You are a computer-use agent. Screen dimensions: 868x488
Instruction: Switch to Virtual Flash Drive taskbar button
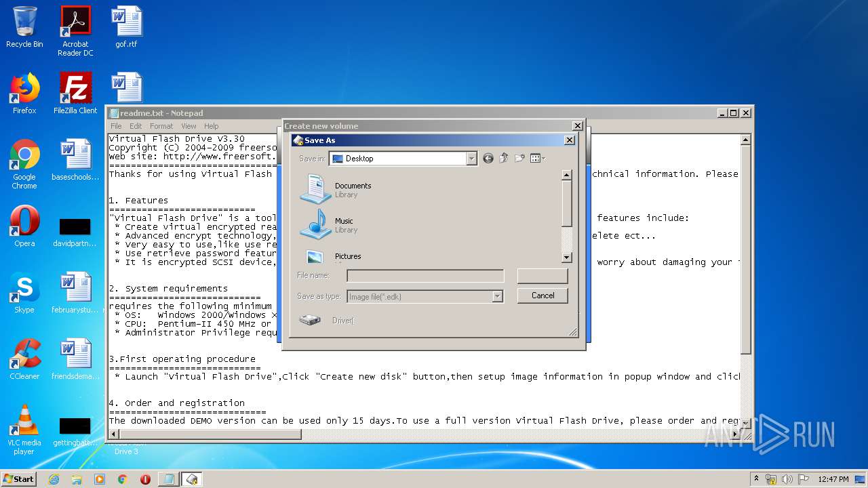(193, 479)
